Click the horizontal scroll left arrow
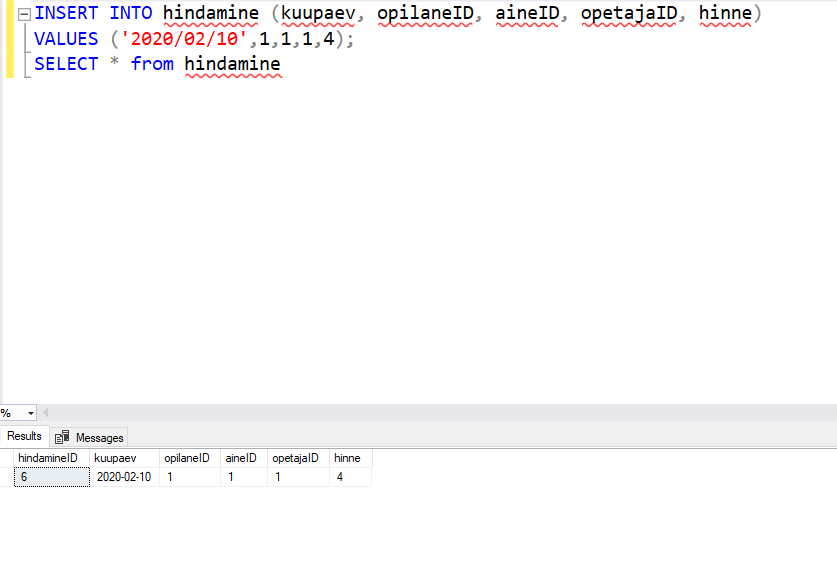837x564 pixels. tap(45, 412)
